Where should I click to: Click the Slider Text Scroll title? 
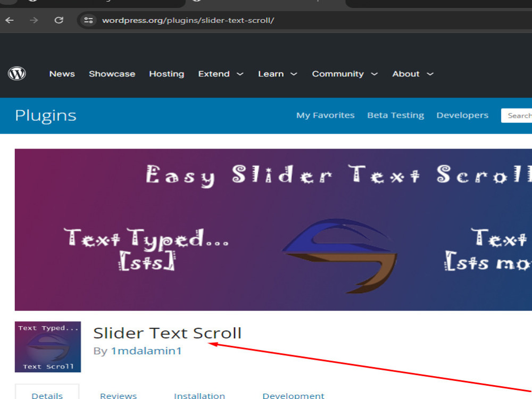coord(167,333)
